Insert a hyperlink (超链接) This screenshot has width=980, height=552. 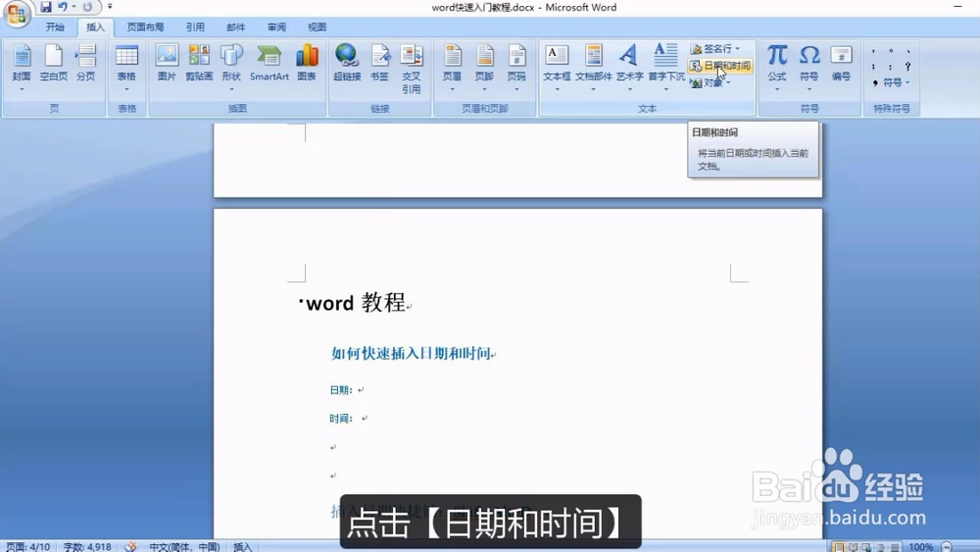point(347,63)
